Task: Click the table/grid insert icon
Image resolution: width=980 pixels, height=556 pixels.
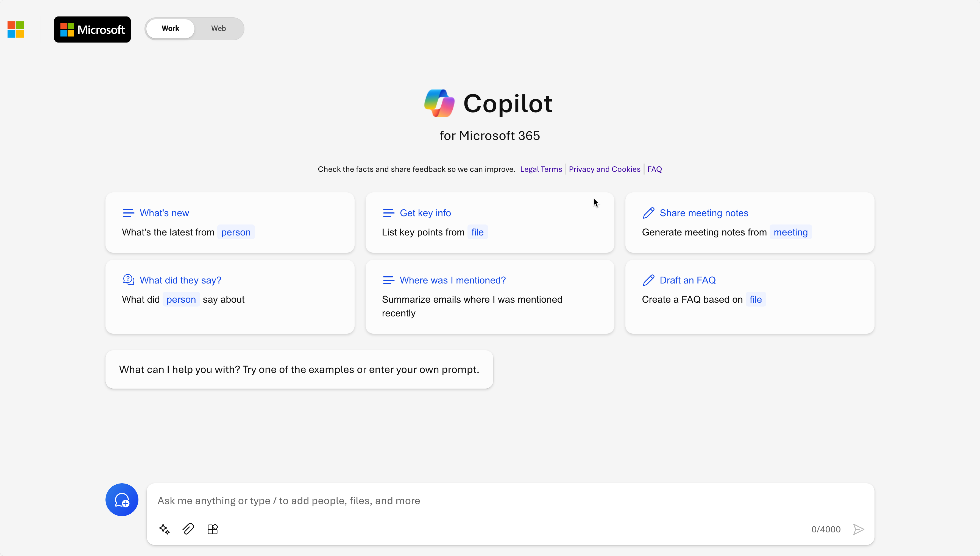Action: (213, 529)
